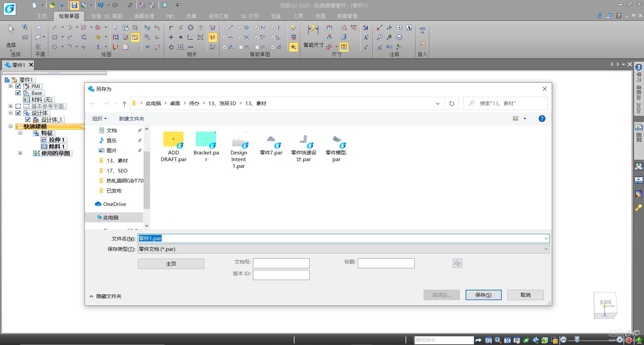Select the hatch Fill tool
This screenshot has height=345, width=644.
125,47
